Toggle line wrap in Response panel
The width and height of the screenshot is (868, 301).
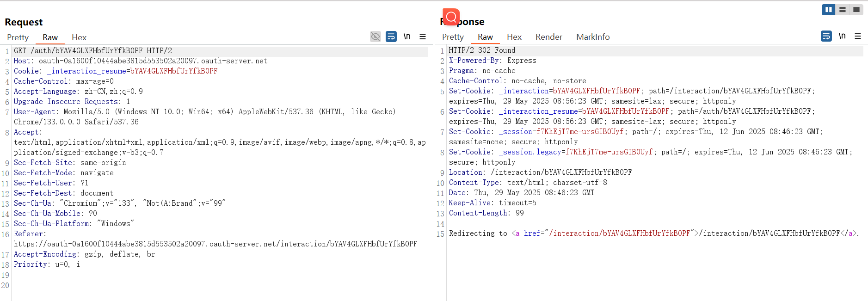(826, 36)
